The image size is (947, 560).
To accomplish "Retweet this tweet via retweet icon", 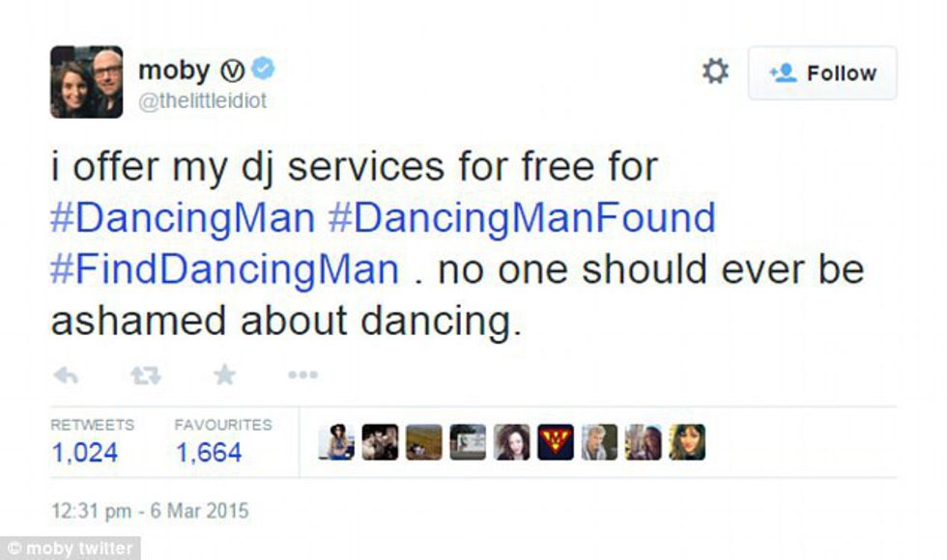I will click(145, 376).
